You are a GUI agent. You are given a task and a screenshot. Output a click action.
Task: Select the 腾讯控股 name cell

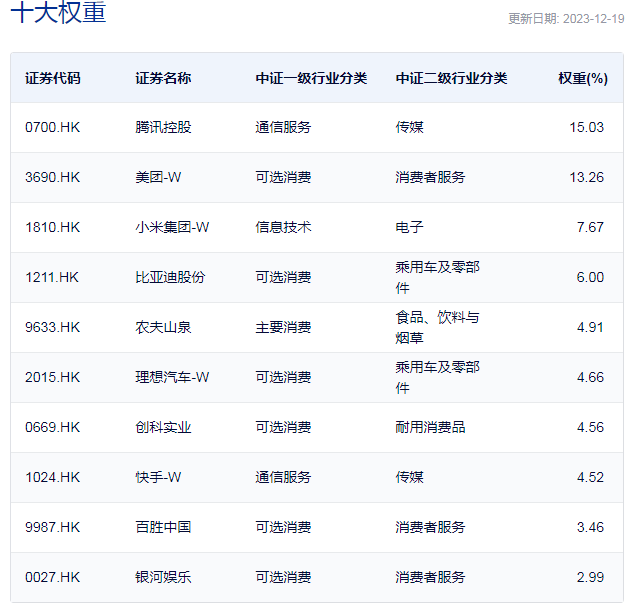pyautogui.click(x=163, y=128)
